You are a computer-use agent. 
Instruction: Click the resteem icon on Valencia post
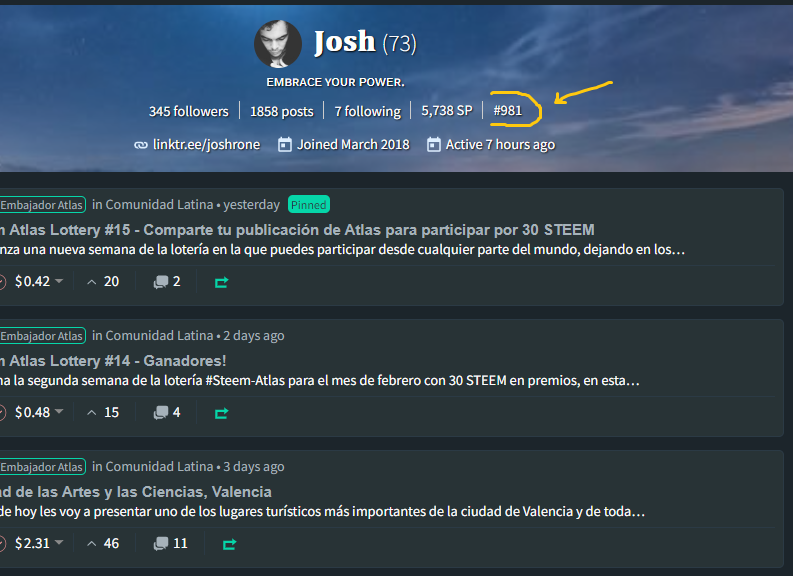(230, 544)
